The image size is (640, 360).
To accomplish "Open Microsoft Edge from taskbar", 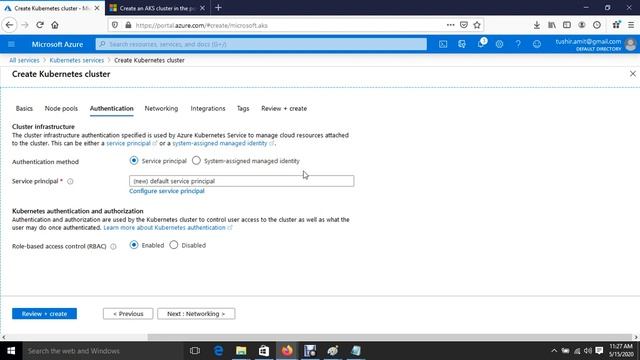I will 218,351.
